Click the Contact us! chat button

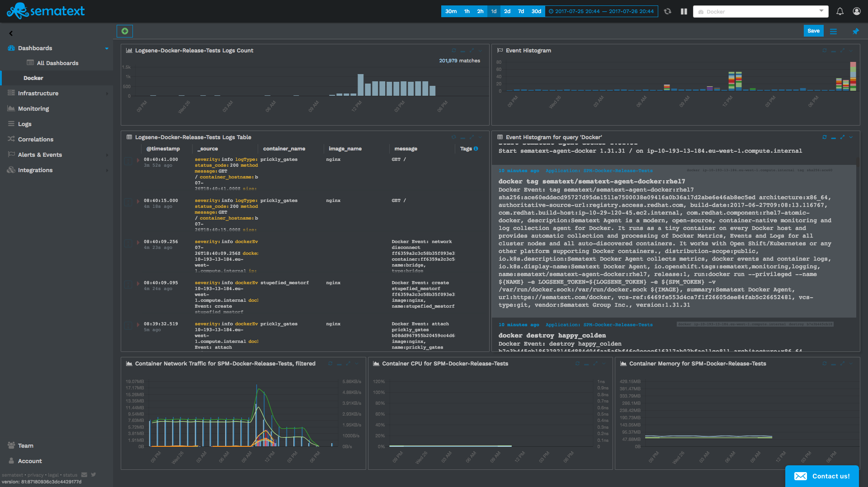click(x=822, y=476)
